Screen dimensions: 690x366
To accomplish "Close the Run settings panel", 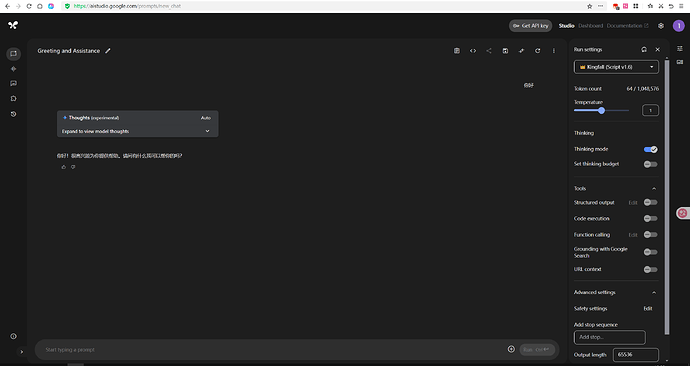I will 657,50.
